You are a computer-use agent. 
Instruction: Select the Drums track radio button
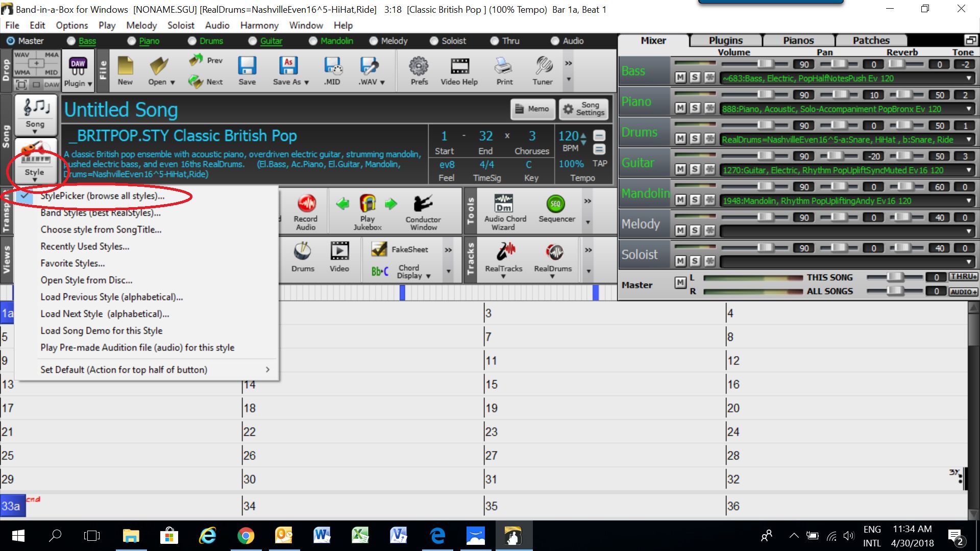coord(192,41)
